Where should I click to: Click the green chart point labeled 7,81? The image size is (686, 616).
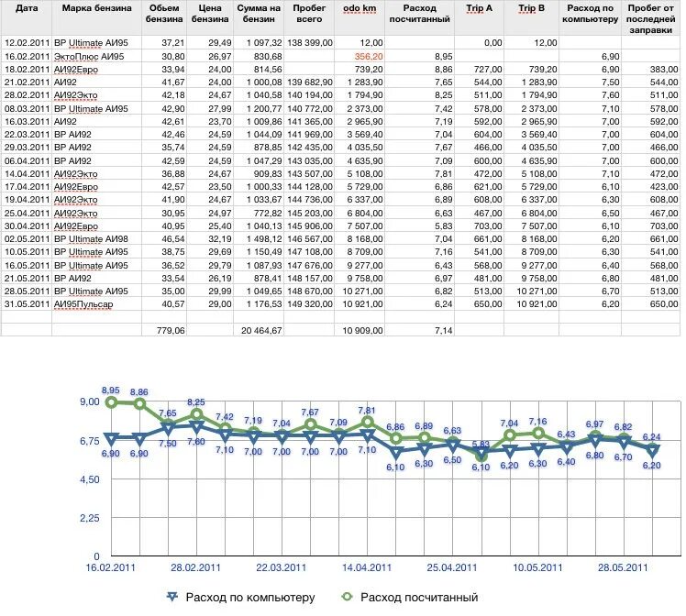click(x=368, y=422)
